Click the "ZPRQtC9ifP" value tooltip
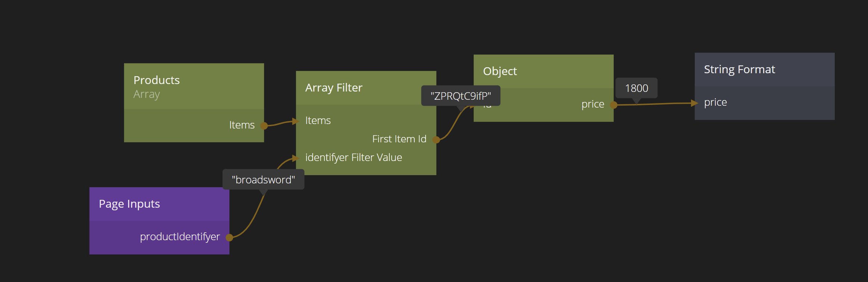The image size is (868, 282). pyautogui.click(x=460, y=96)
